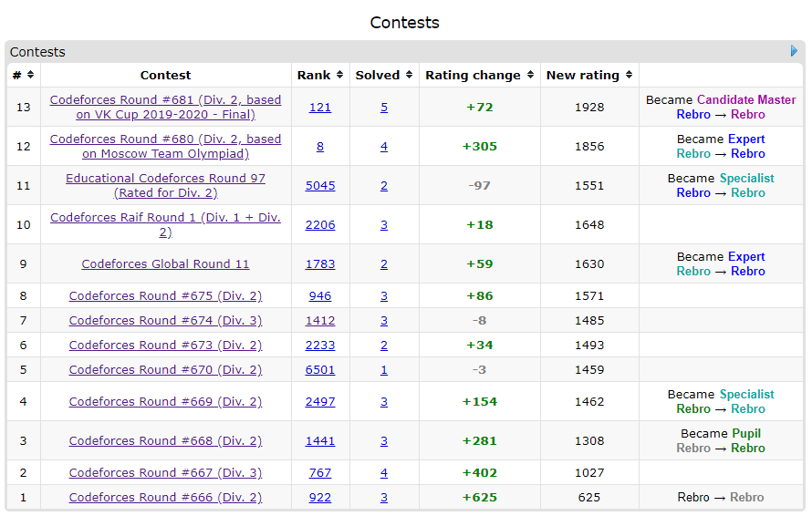Click rank 1441 link

[320, 441]
